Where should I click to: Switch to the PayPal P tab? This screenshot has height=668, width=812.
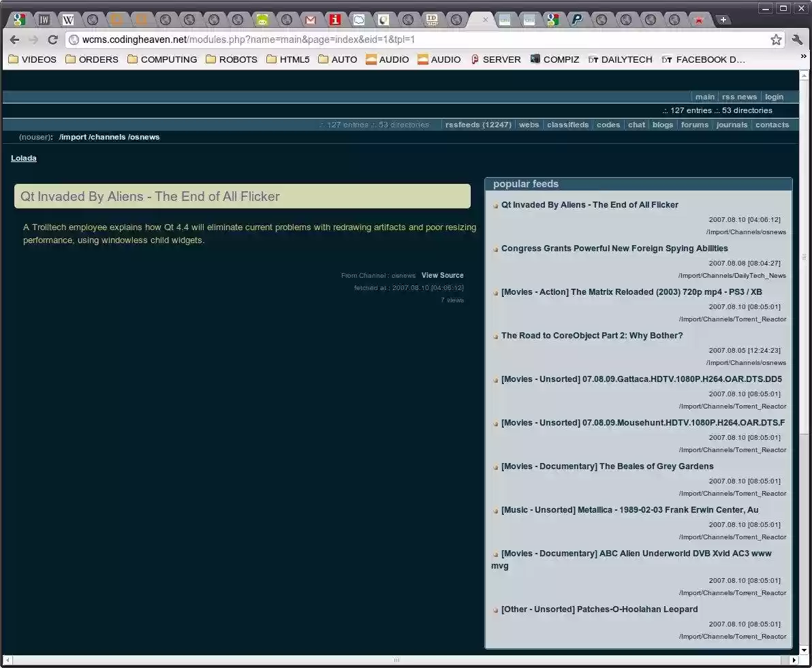(x=577, y=20)
